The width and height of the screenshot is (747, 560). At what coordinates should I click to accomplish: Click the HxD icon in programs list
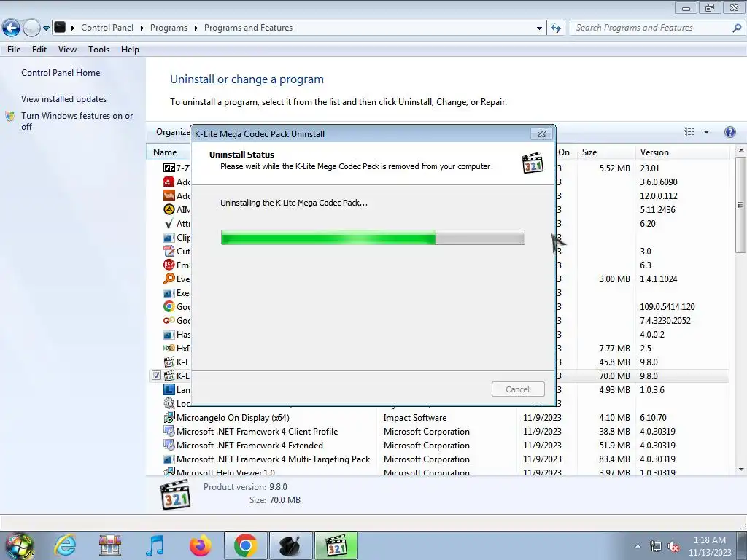(169, 348)
